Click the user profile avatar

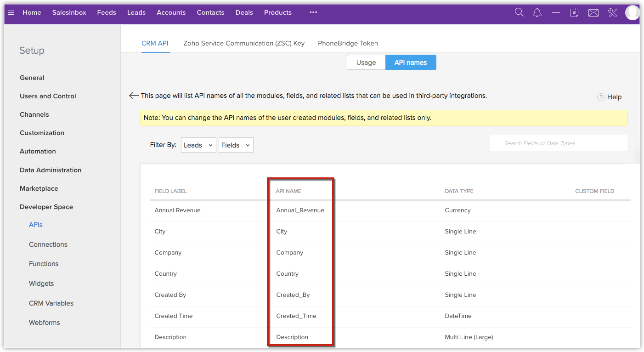point(632,13)
